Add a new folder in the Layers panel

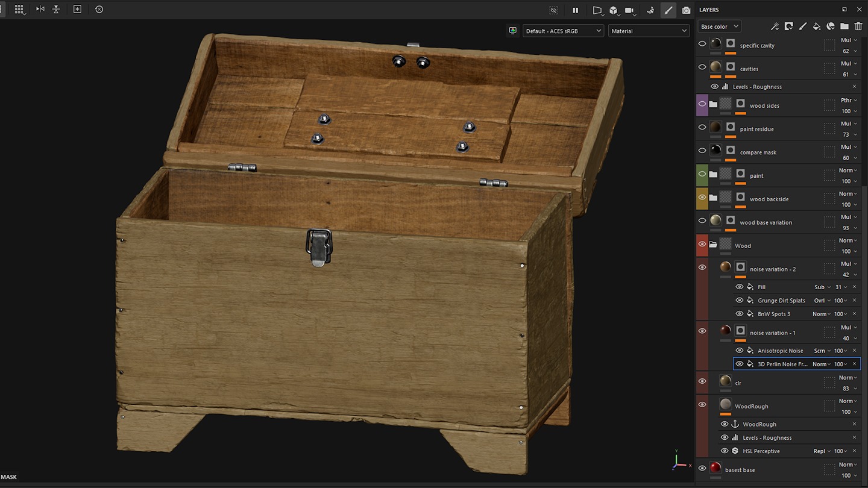844,26
